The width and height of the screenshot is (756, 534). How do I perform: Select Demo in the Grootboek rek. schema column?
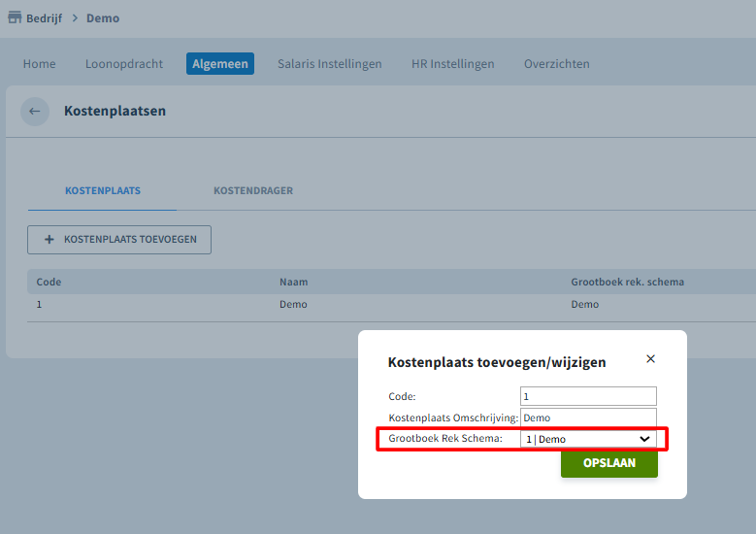coord(585,305)
